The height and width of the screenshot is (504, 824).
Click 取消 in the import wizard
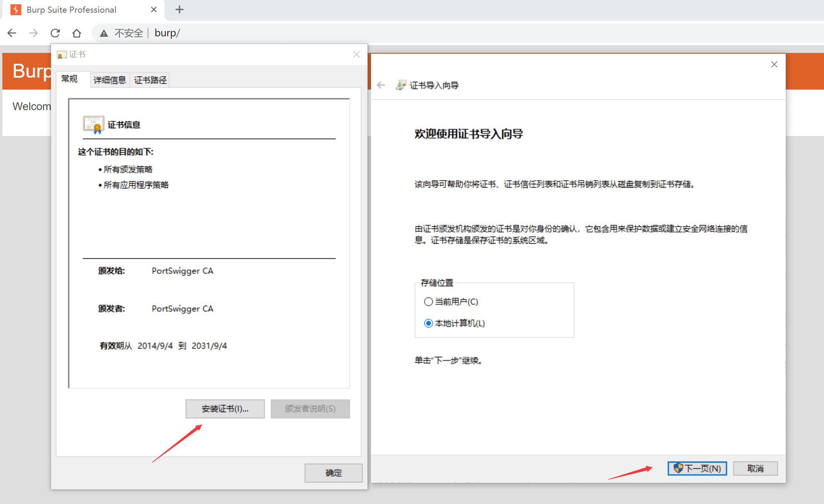[x=756, y=468]
